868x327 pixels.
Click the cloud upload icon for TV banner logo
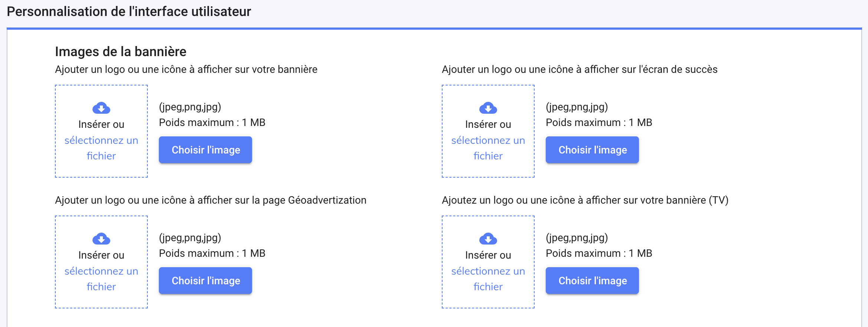pyautogui.click(x=488, y=239)
